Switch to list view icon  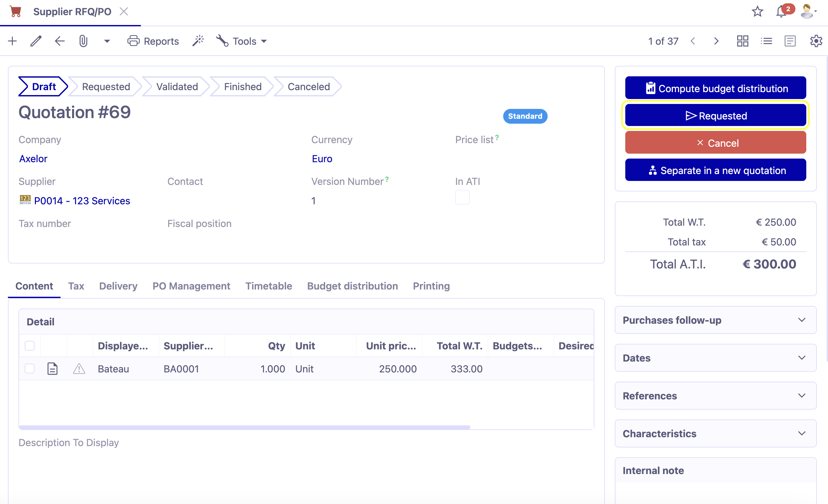click(x=766, y=41)
